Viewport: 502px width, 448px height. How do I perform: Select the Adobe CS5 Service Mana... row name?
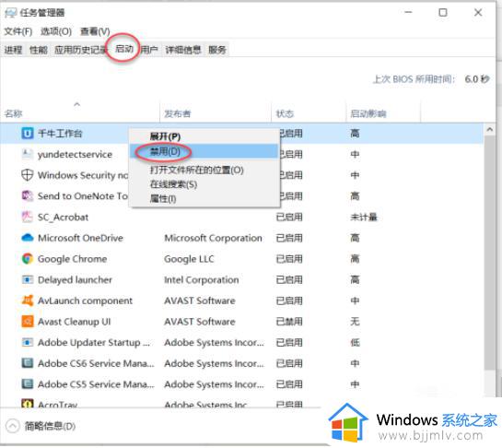[x=96, y=384]
